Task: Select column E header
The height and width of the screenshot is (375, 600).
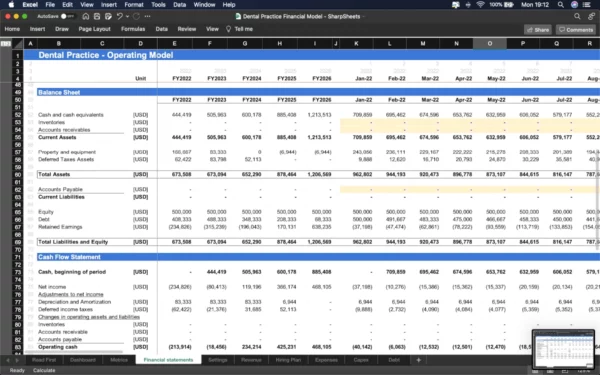Action: [x=174, y=44]
